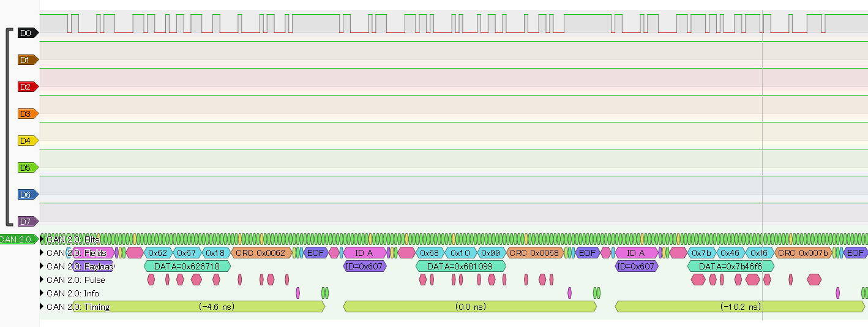Click the CRC 0x0062 field annotation

(261, 253)
